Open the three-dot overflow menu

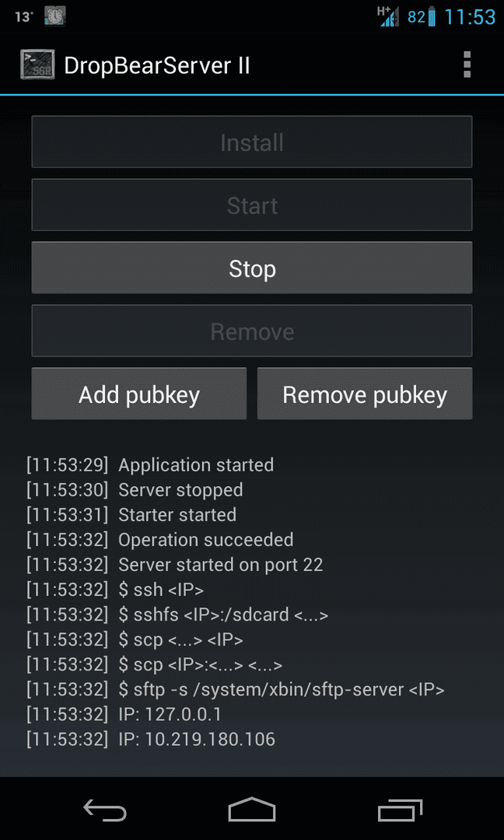coord(467,65)
